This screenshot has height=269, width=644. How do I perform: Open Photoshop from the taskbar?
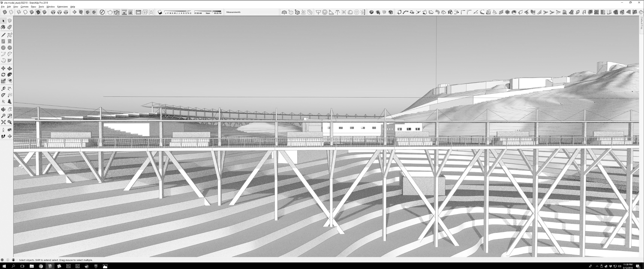click(x=68, y=266)
